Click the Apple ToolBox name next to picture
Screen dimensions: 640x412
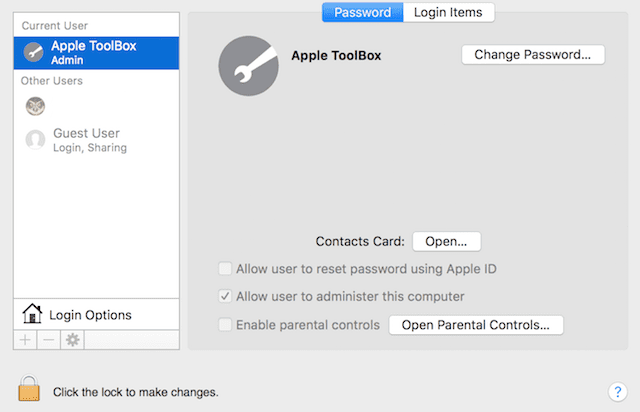(x=336, y=56)
